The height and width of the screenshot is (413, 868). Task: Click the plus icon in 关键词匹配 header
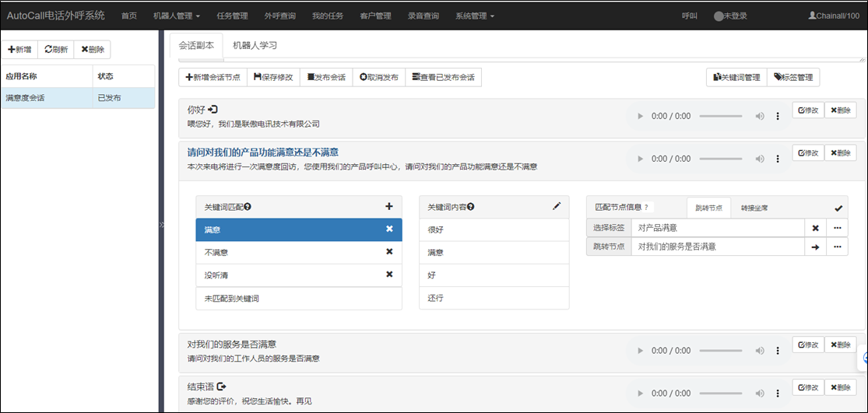389,207
